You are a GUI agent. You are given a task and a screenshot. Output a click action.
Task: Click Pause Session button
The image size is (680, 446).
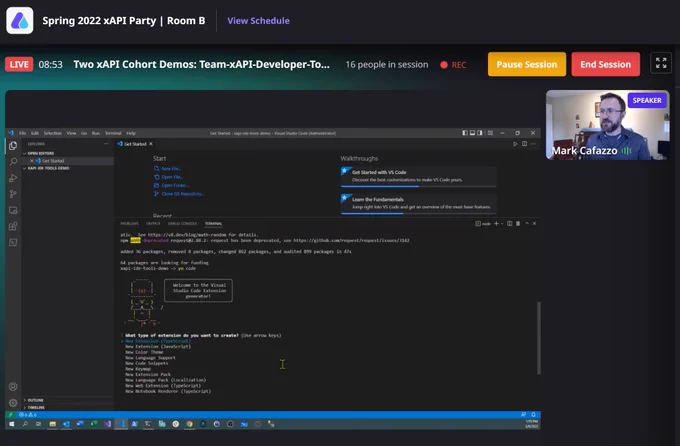(x=527, y=64)
